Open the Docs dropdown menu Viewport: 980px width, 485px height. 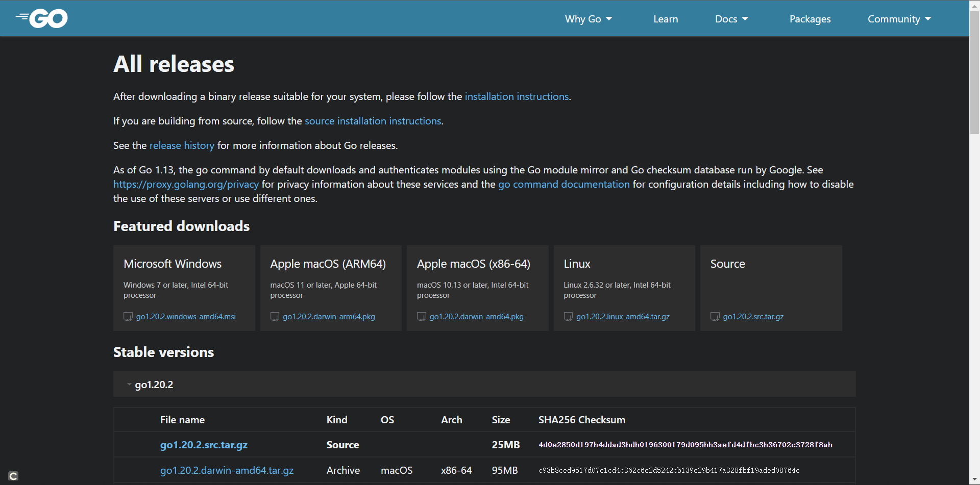click(x=731, y=19)
